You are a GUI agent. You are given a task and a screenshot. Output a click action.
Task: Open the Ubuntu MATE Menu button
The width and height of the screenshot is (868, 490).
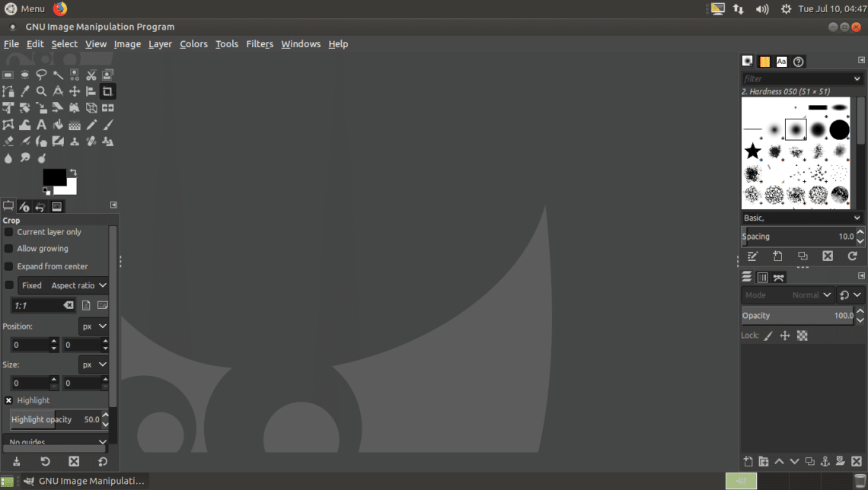pyautogui.click(x=24, y=9)
